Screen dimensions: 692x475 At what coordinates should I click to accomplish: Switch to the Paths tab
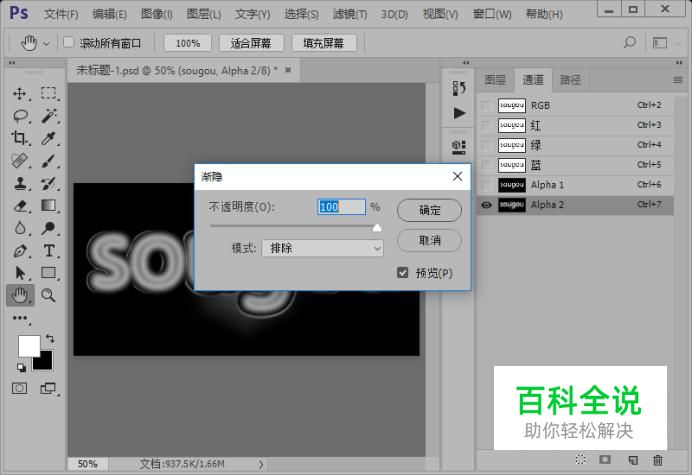pos(570,80)
